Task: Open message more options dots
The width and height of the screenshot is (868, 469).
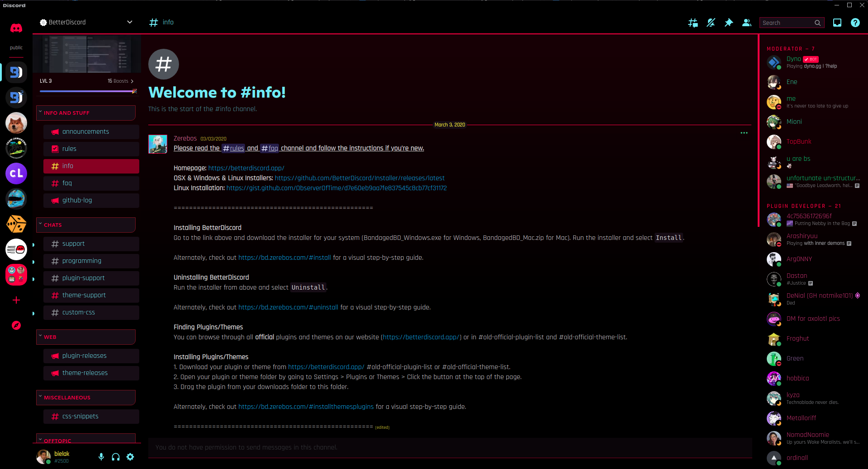Action: 744,133
